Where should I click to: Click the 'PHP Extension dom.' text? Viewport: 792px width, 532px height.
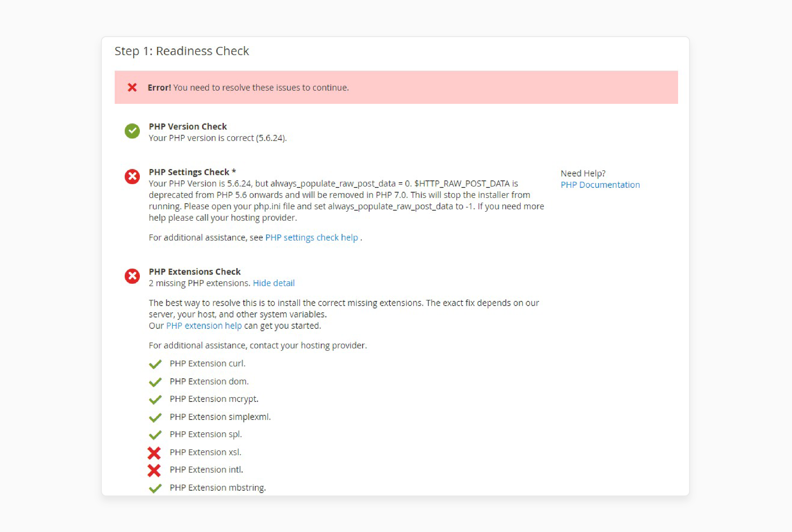(209, 381)
